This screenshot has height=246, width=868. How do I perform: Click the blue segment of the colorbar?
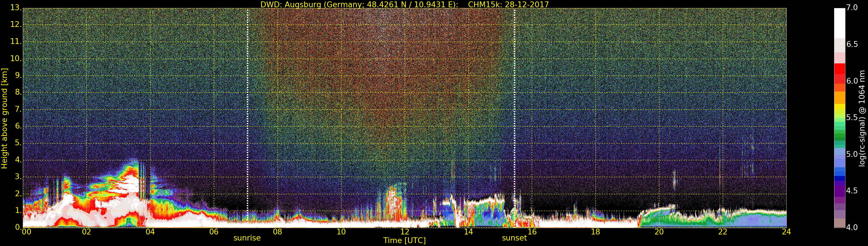[840, 174]
